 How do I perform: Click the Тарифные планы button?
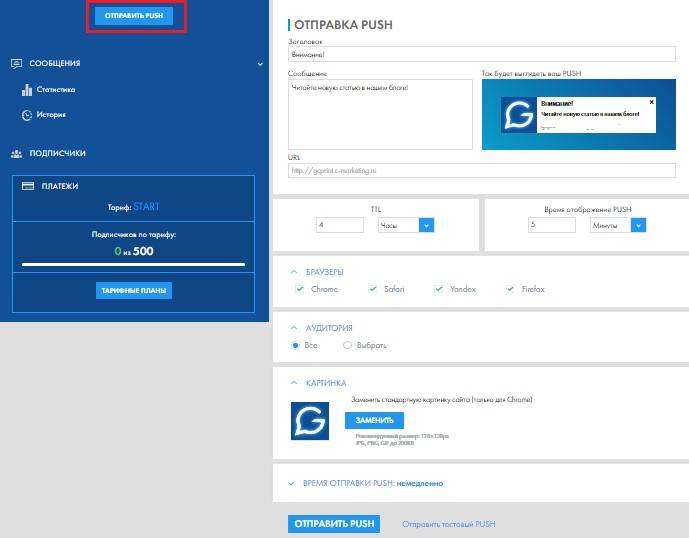(x=134, y=291)
